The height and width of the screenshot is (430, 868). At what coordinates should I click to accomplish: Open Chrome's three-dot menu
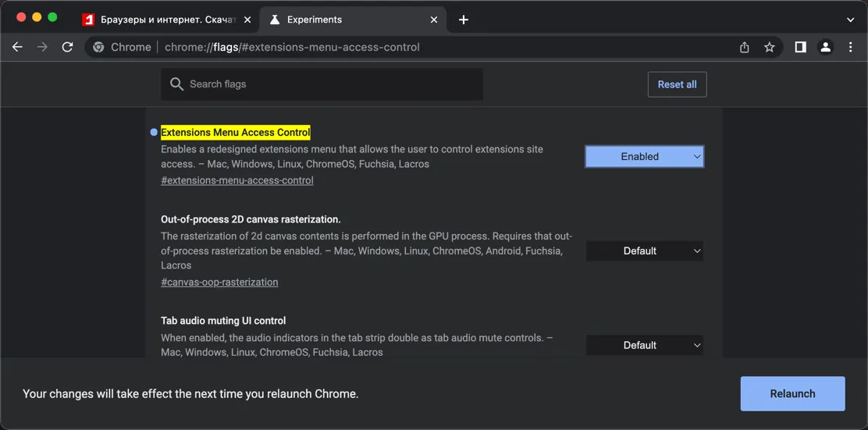[x=851, y=47]
